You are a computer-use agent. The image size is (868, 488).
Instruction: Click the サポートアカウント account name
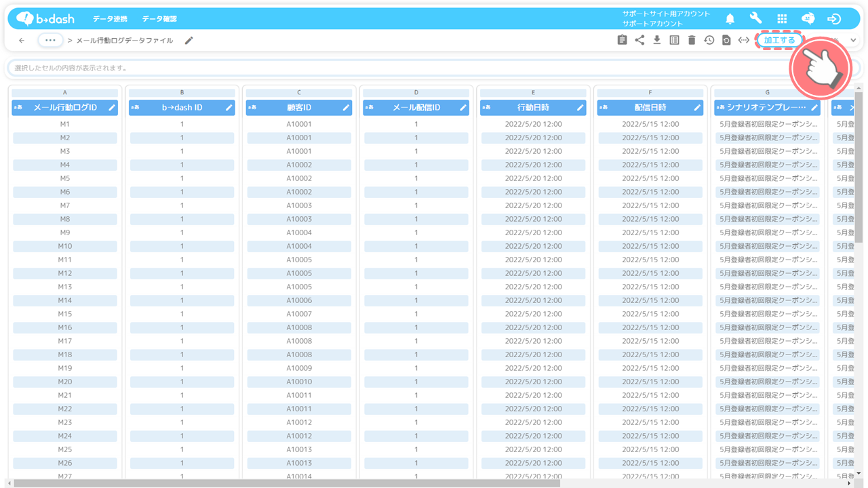pyautogui.click(x=652, y=24)
